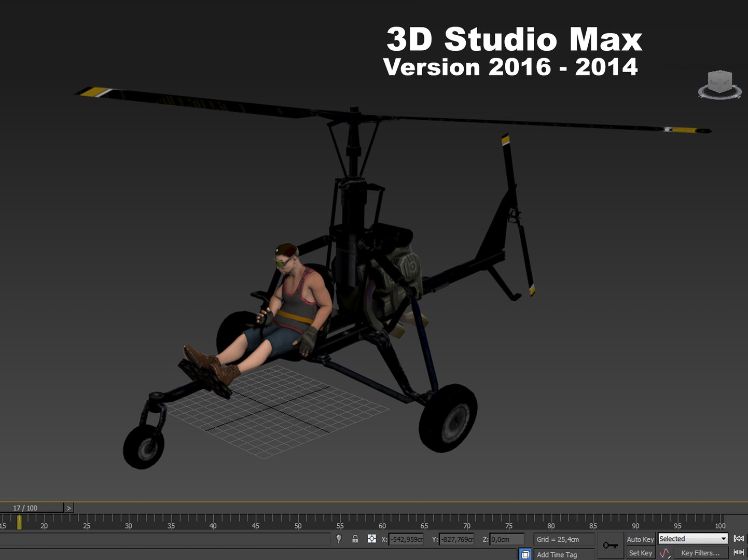Click frame 100 on the track bar
Screen dimensions: 748x560
(720, 526)
